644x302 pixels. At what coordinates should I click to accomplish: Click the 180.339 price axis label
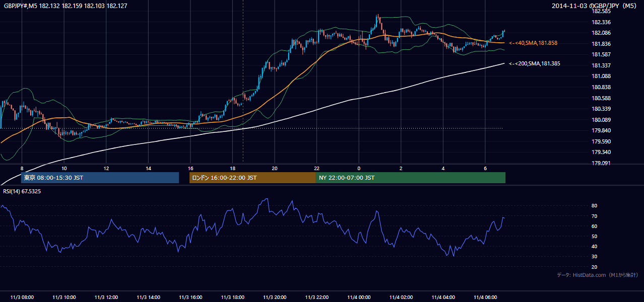(x=601, y=109)
